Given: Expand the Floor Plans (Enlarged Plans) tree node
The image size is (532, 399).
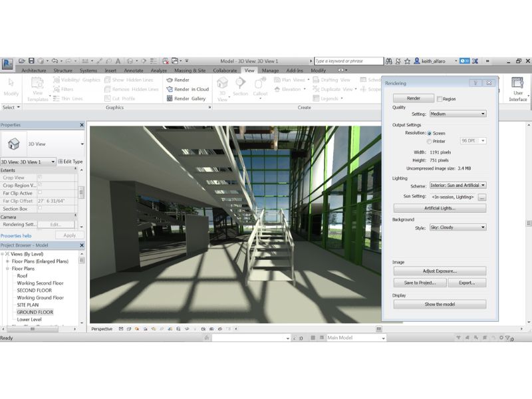Looking at the screenshot, I should [x=7, y=261].
